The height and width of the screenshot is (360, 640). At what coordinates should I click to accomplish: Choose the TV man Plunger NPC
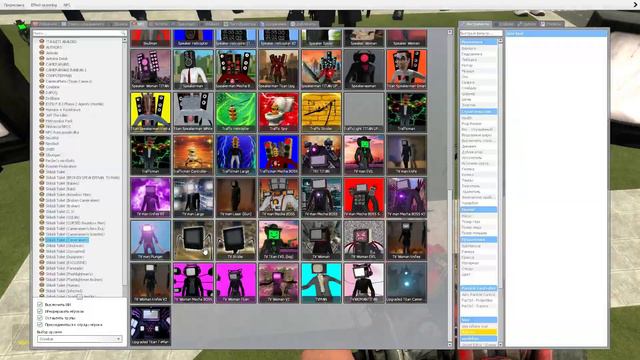151,240
